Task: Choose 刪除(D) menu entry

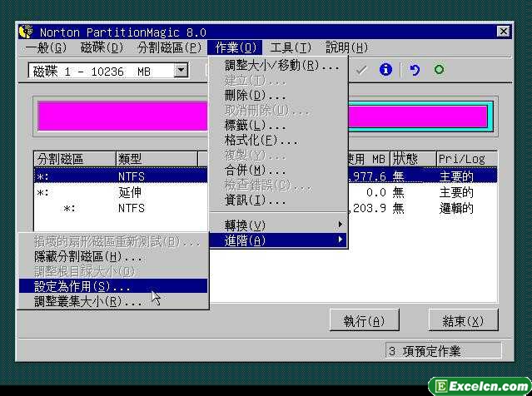Action: (x=278, y=96)
